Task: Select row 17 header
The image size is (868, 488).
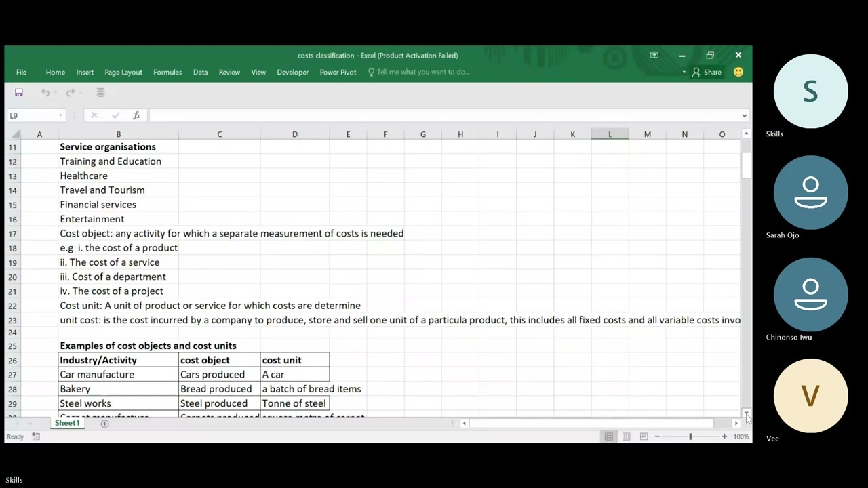Action: [13, 234]
